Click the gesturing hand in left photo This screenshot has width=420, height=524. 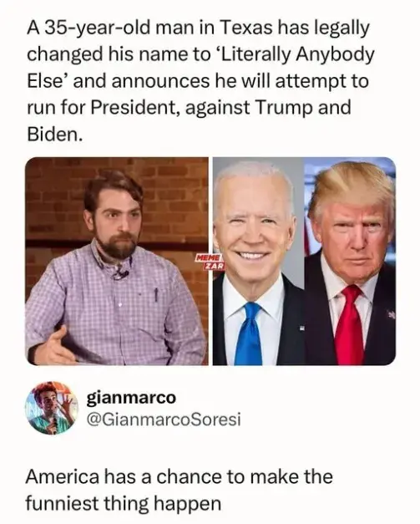click(x=53, y=348)
